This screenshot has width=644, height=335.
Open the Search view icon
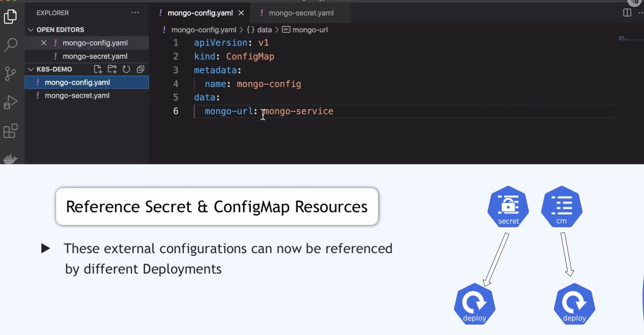coord(10,45)
